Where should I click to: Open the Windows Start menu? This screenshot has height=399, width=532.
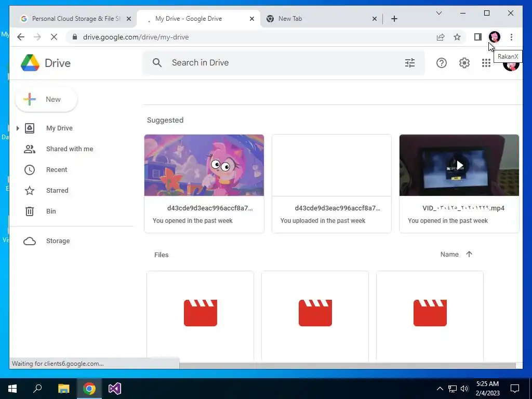[12, 389]
